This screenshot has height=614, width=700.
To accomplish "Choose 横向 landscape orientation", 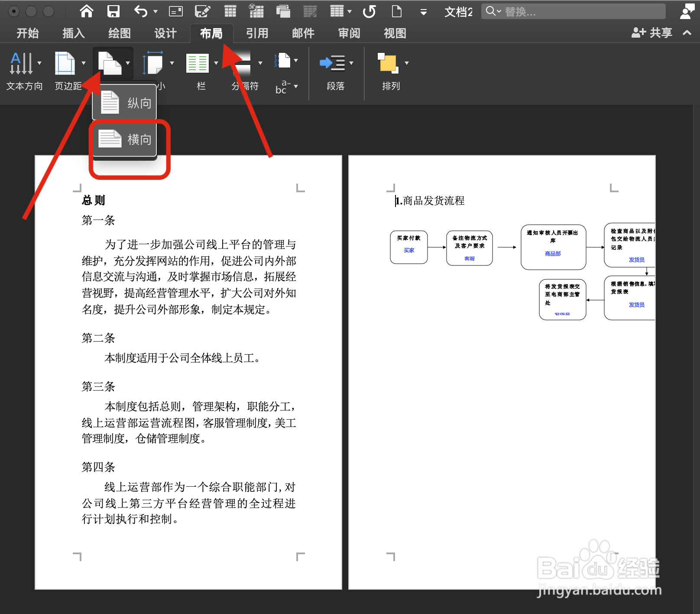I will [x=125, y=139].
